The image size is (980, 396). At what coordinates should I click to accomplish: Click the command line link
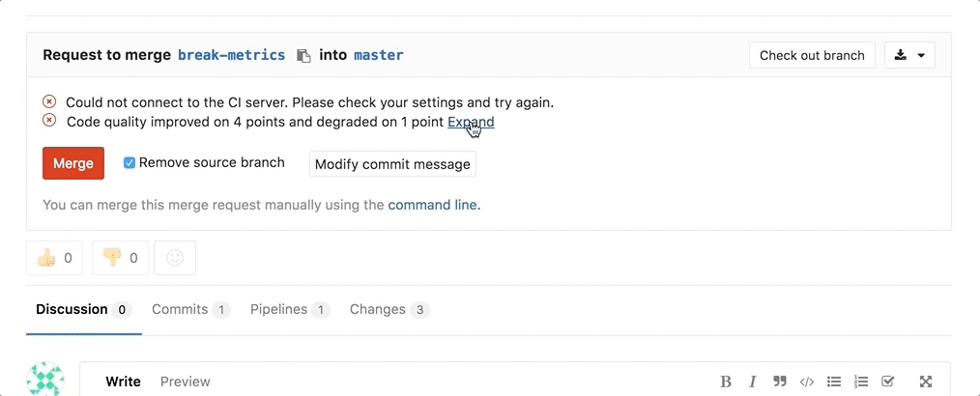point(432,205)
